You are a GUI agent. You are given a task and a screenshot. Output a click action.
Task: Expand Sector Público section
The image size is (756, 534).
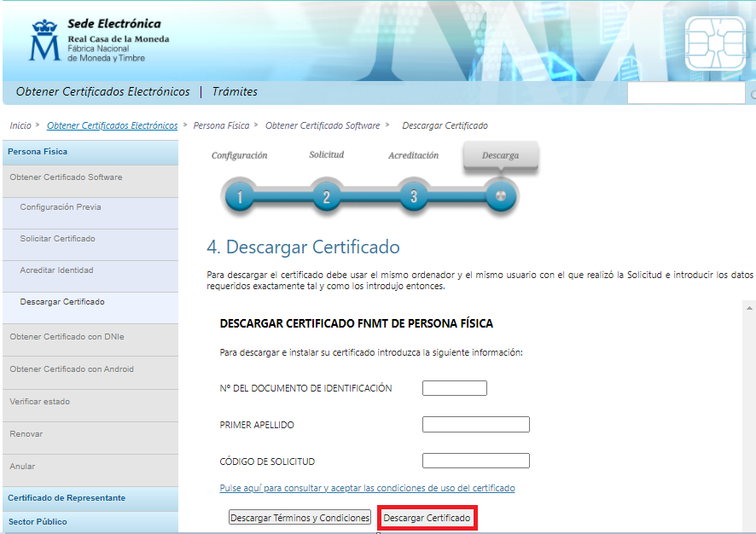pos(90,522)
